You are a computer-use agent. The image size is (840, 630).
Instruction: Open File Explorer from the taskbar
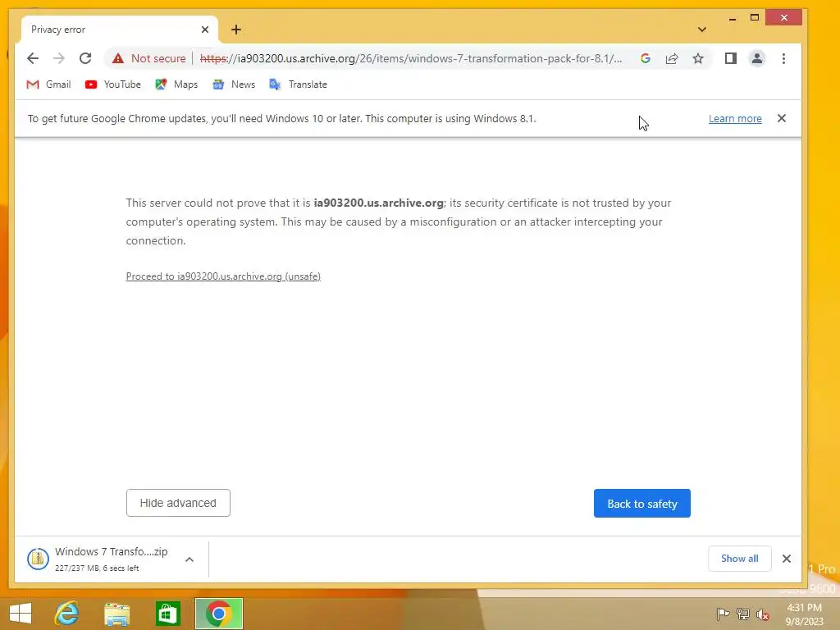116,614
